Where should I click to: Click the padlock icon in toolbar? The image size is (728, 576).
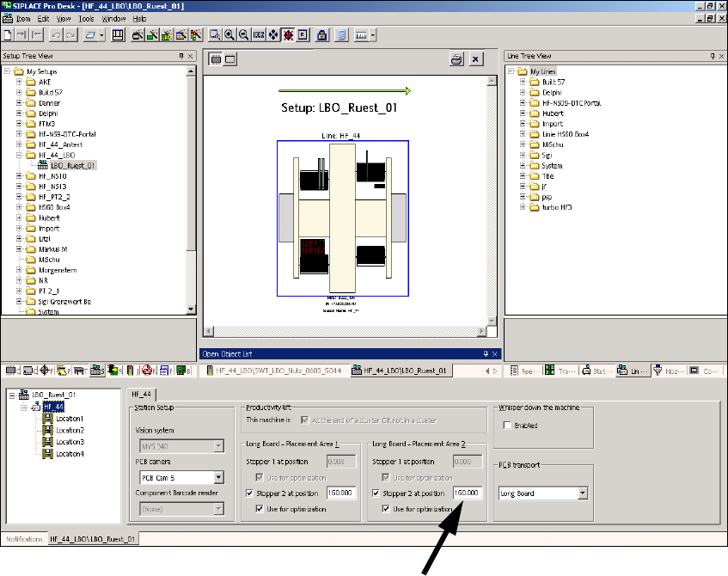tap(321, 35)
